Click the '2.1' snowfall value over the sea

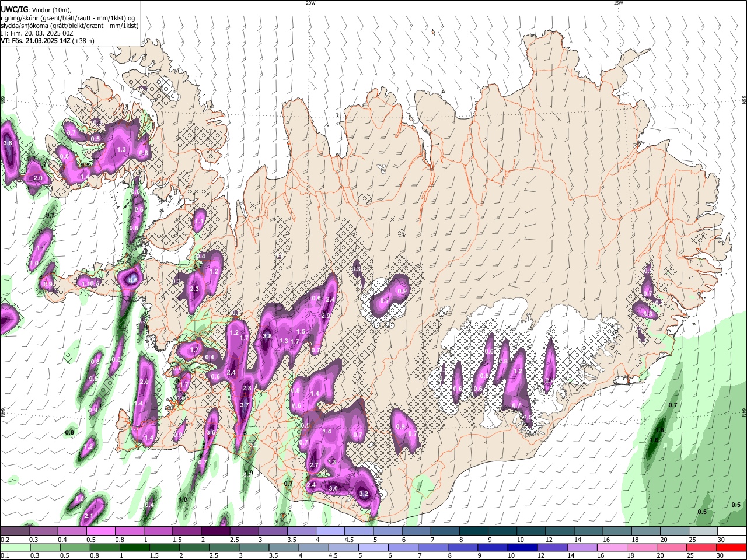[89, 516]
